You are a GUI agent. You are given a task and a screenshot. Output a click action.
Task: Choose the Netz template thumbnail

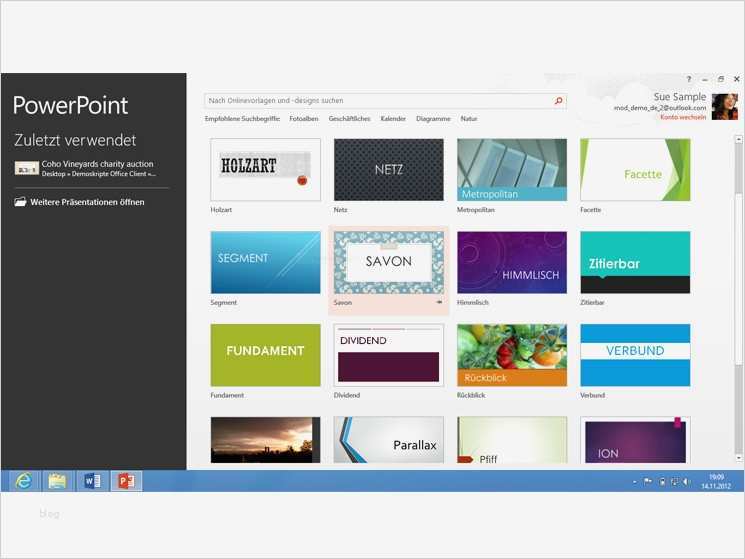389,170
